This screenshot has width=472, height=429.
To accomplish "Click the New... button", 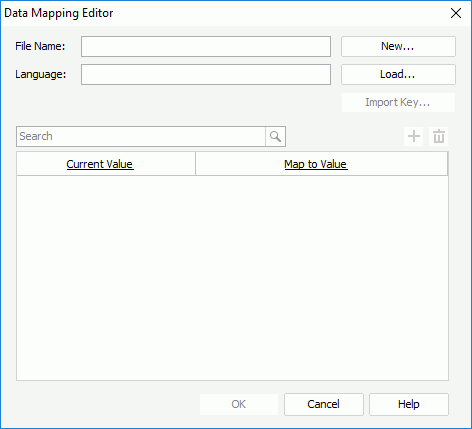I will [x=398, y=46].
